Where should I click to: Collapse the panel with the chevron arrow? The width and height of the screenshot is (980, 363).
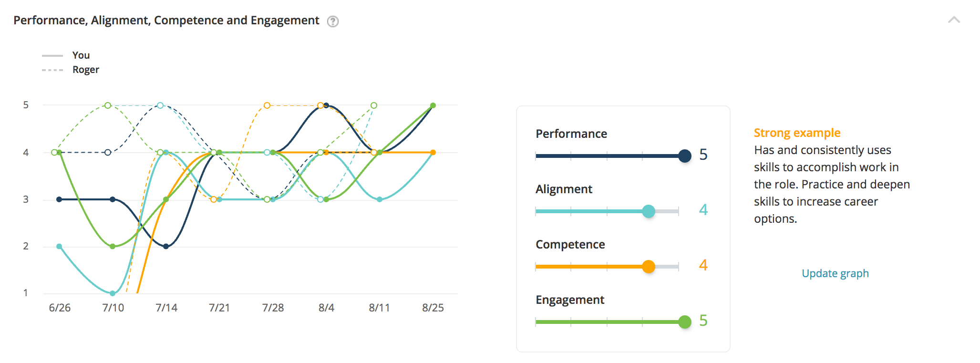click(954, 20)
